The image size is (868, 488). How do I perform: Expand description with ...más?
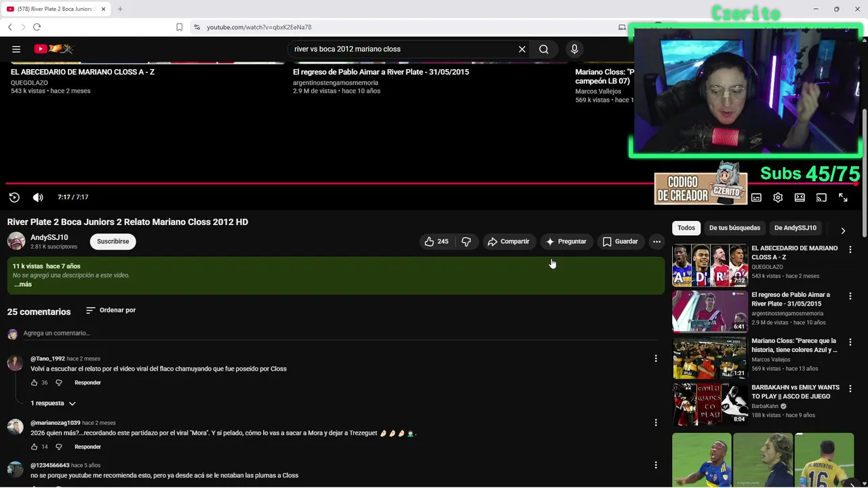tap(23, 285)
